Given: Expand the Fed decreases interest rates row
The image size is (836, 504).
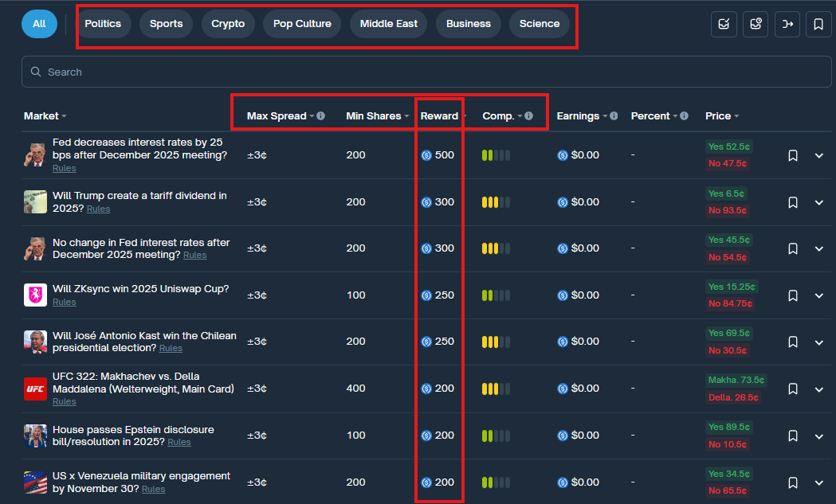Looking at the screenshot, I should coord(819,155).
